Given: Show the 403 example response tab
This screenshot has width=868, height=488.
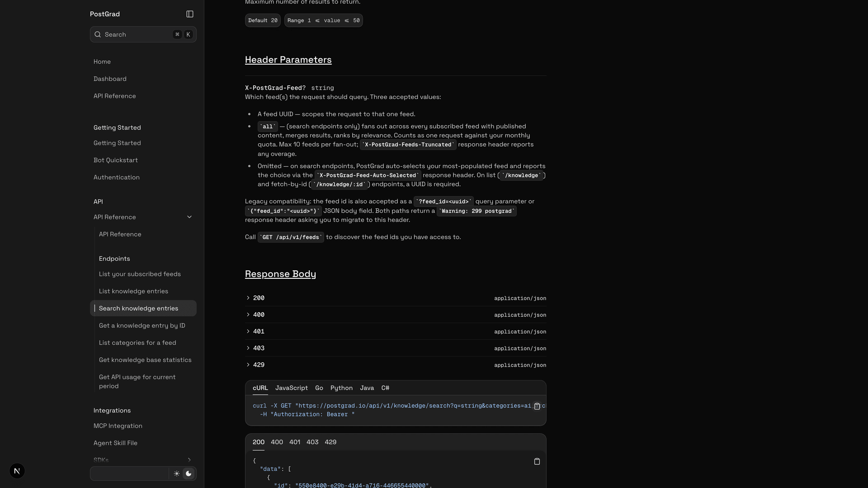Looking at the screenshot, I should 312,442.
